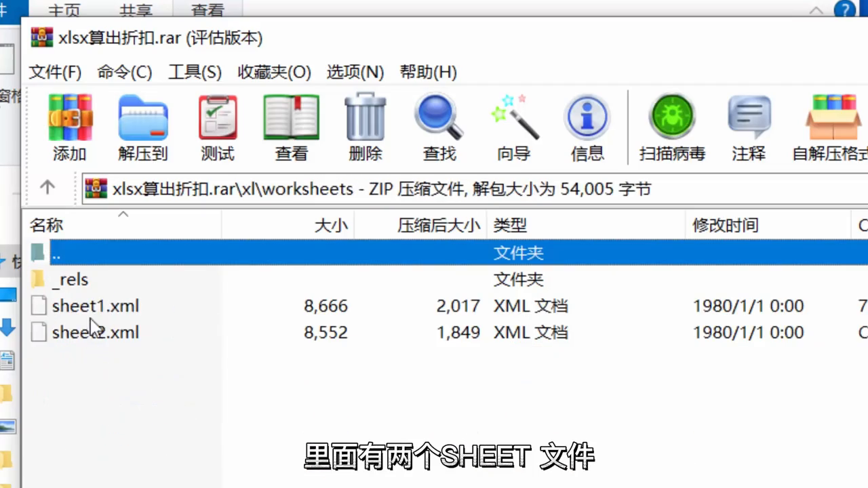Switch to 主页 tab in Explorer window
Viewport: 868px width, 488px height.
click(x=64, y=10)
